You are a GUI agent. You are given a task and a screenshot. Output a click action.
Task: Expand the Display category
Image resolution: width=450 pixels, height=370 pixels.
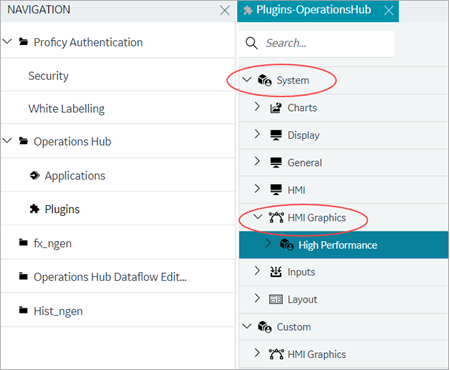pyautogui.click(x=257, y=134)
